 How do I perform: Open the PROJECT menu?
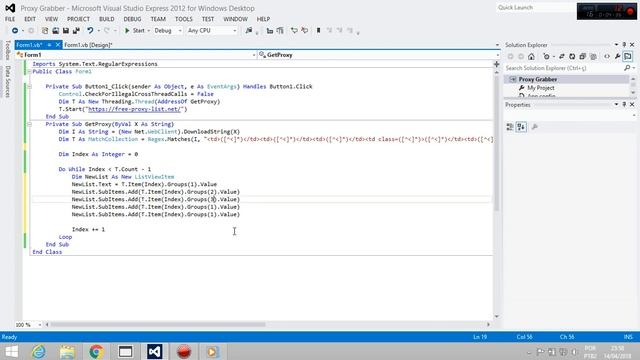(78, 19)
